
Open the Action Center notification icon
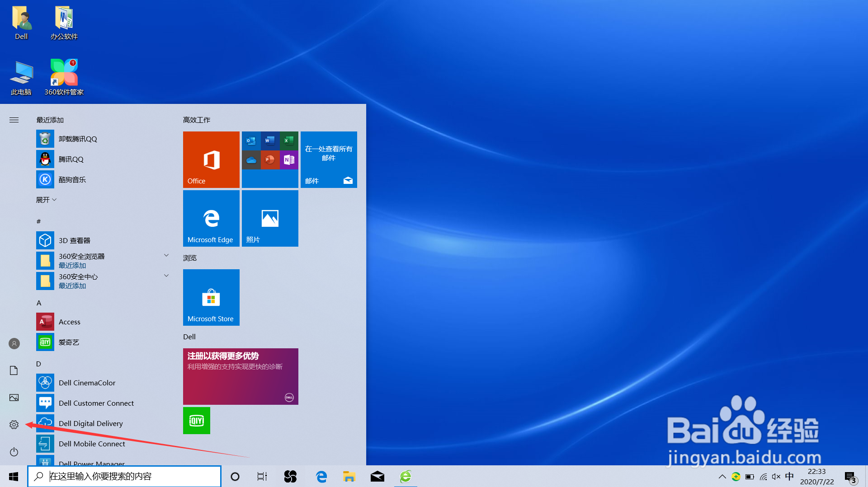pyautogui.click(x=850, y=477)
